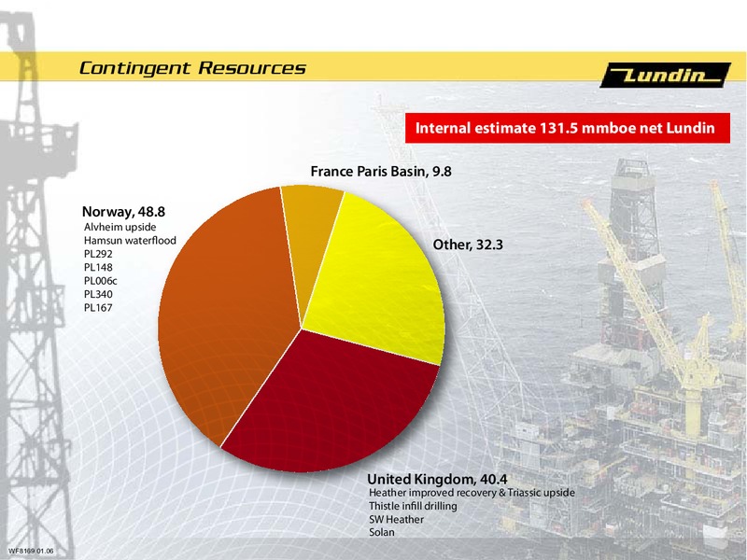This screenshot has width=747, height=560.
Task: Click 'Thistle infill drilling' text
Action: coord(413,506)
